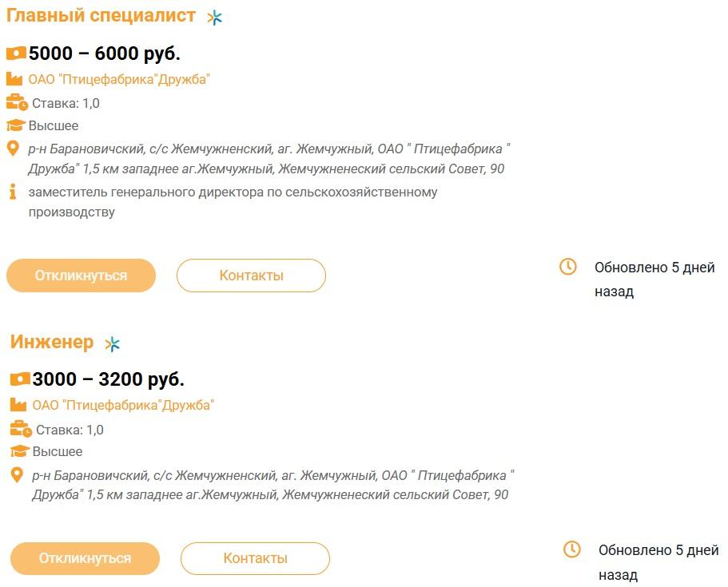Click the info icon beside заместитель генерального директора
728x587 pixels.
click(13, 192)
